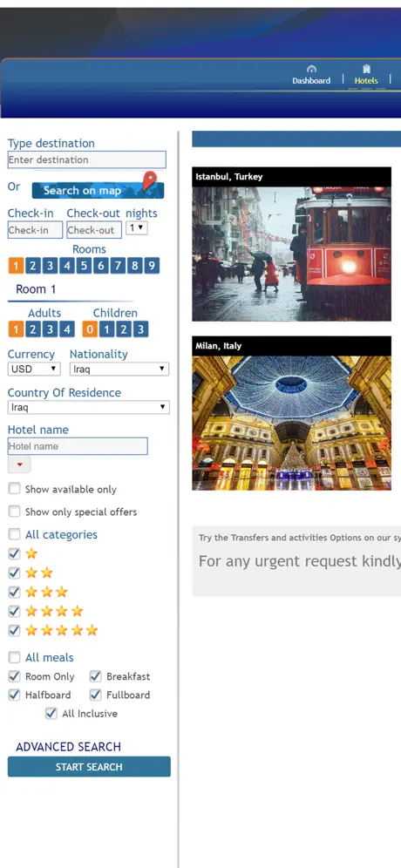
Task: Enable Show available only checkbox
Action: tap(15, 489)
